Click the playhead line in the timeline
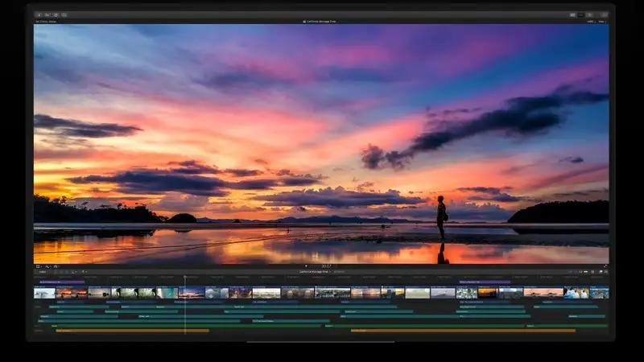This screenshot has height=362, width=644. tap(184, 310)
